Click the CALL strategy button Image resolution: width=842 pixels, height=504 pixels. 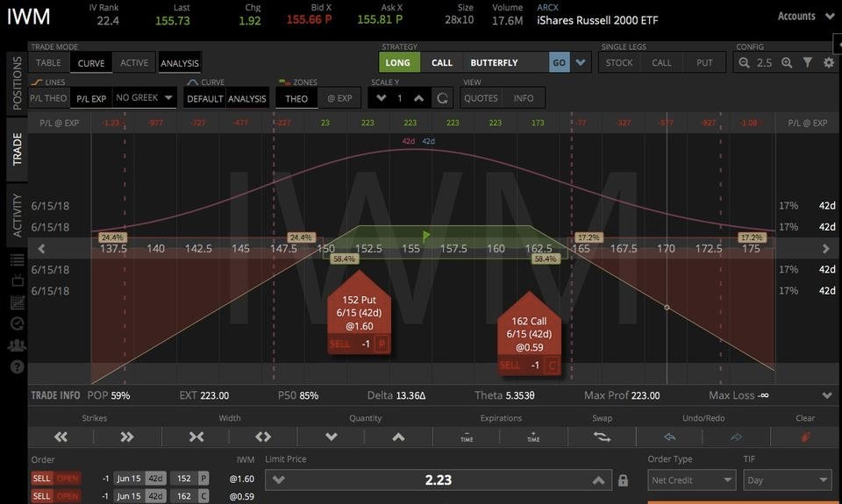442,63
